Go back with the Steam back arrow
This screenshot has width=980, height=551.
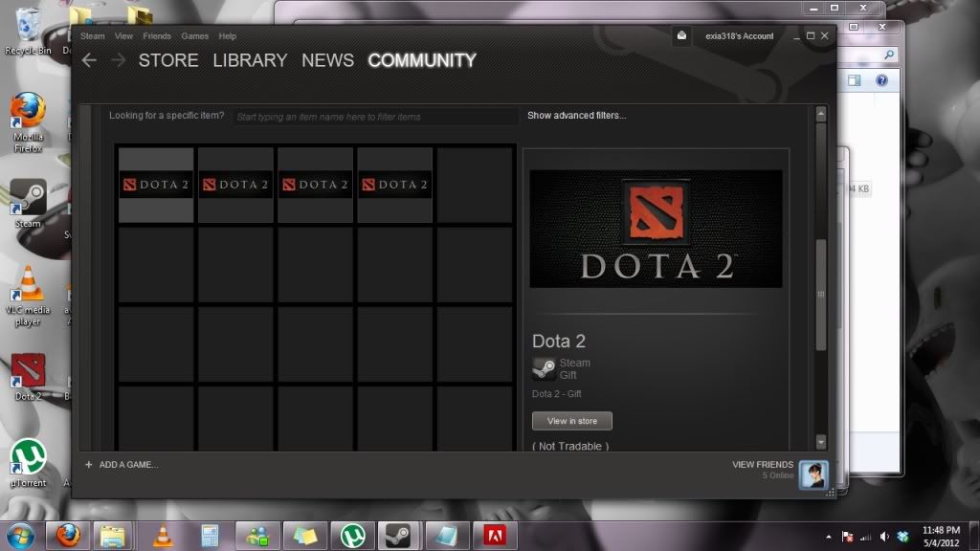click(89, 60)
